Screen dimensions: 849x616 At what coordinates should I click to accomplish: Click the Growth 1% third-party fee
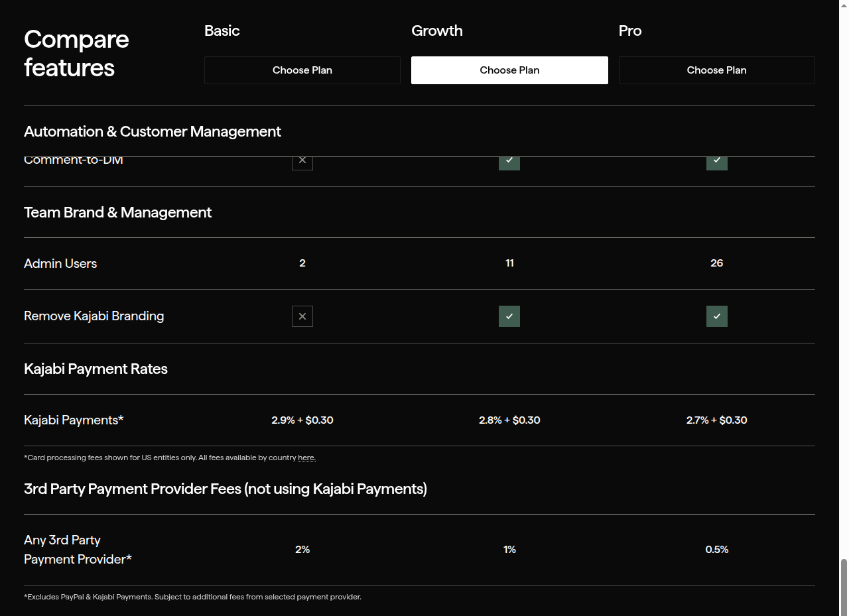pyautogui.click(x=509, y=550)
